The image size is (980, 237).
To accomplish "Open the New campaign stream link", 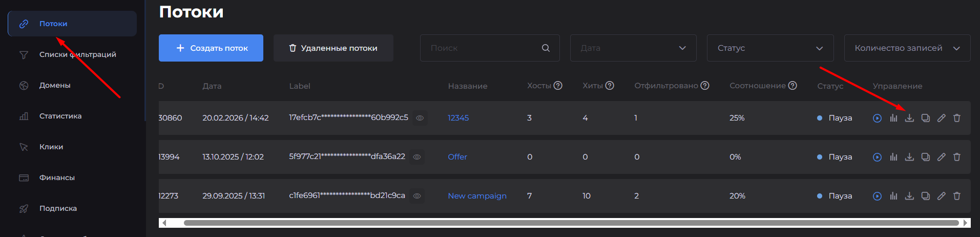I will (477, 196).
